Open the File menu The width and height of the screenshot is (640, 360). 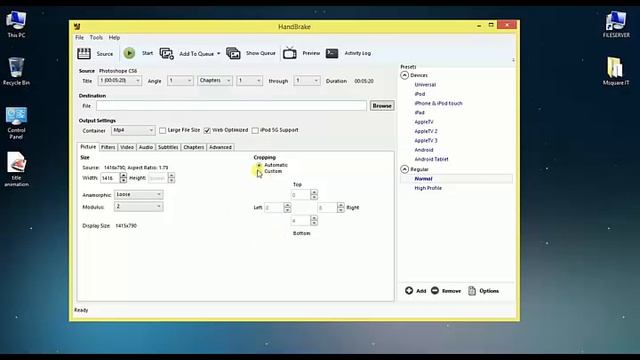tap(79, 38)
